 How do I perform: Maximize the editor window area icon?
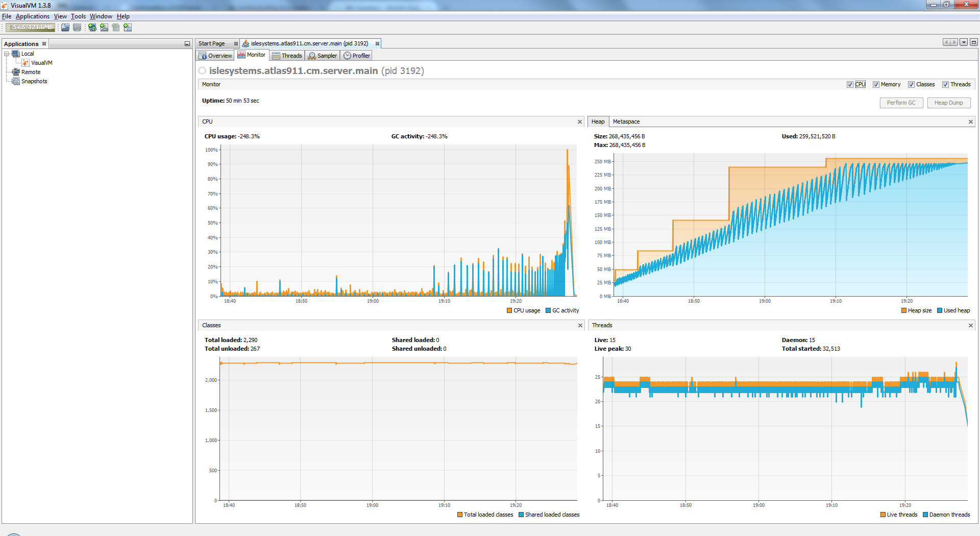point(974,42)
